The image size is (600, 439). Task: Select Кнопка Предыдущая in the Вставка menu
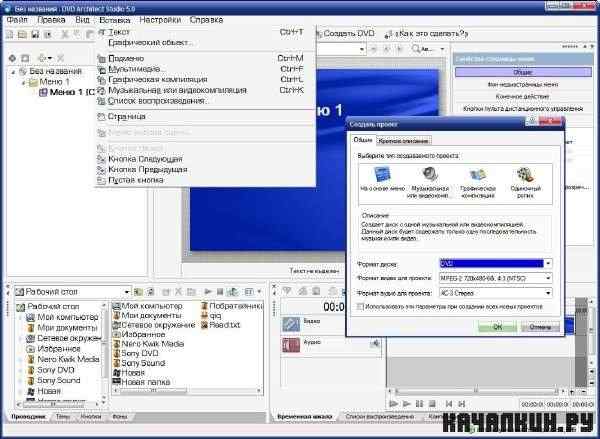206,170
